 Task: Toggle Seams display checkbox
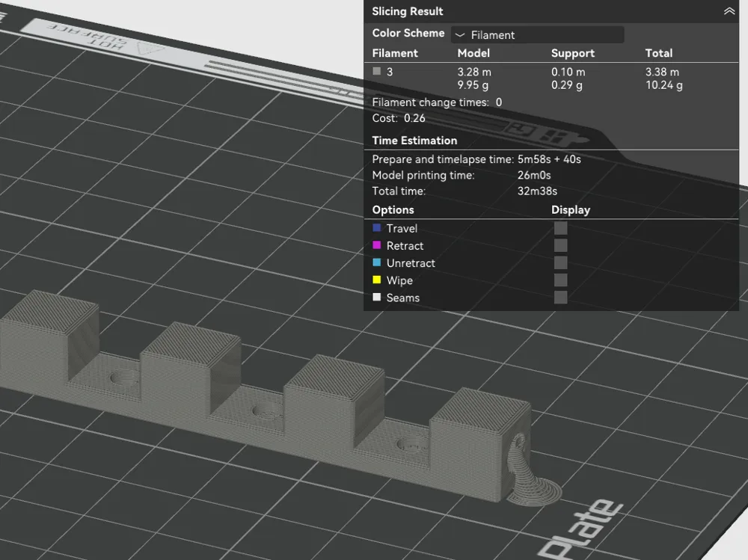click(560, 298)
